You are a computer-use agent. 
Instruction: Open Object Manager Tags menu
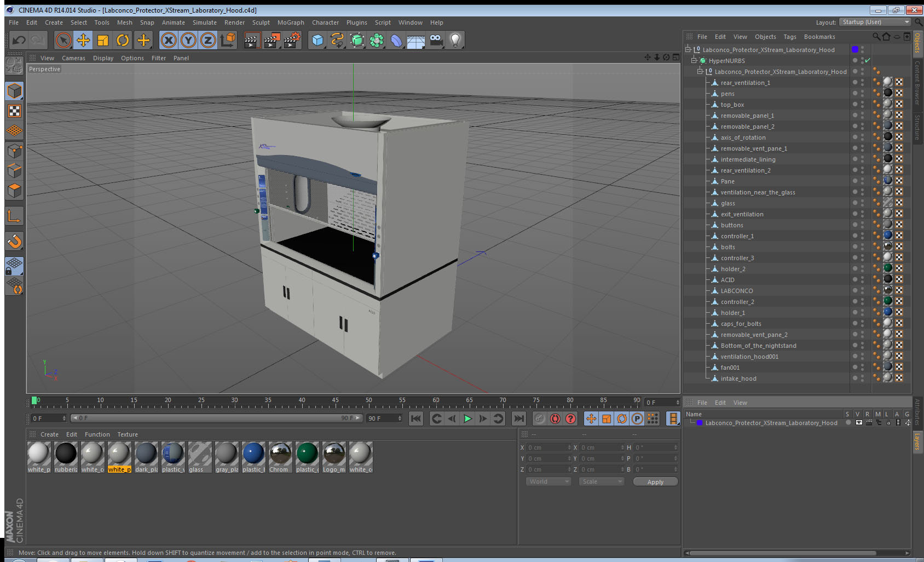tap(790, 37)
